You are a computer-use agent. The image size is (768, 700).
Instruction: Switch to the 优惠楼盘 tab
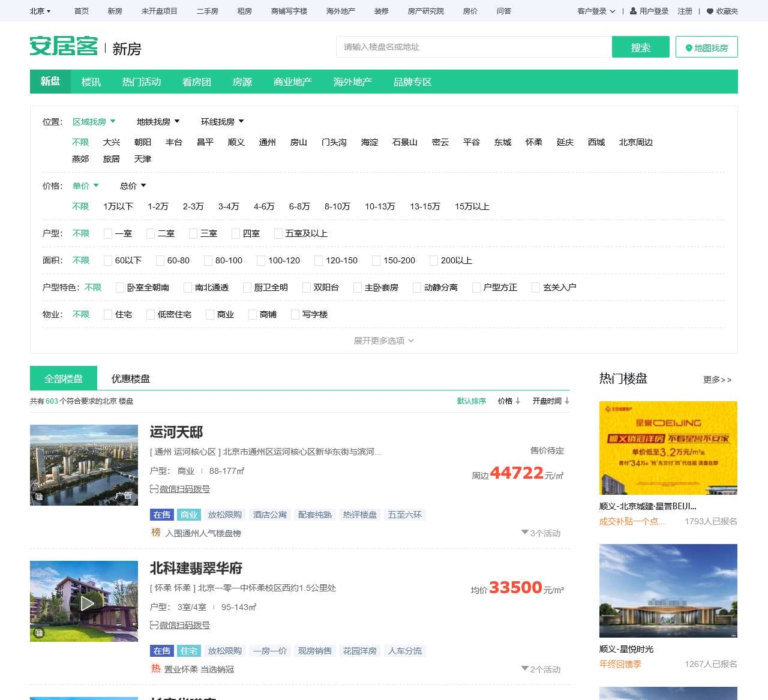[x=130, y=378]
